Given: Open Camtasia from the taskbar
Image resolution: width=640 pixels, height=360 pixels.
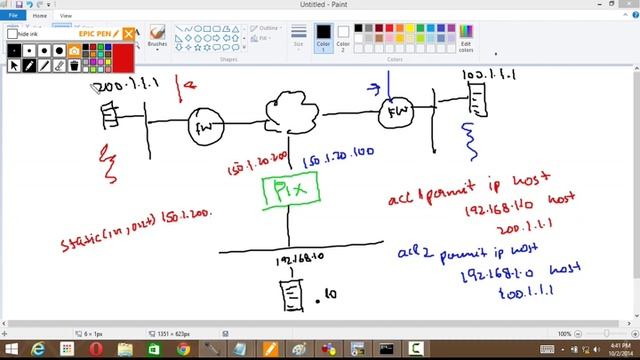Looking at the screenshot, I should (x=415, y=349).
